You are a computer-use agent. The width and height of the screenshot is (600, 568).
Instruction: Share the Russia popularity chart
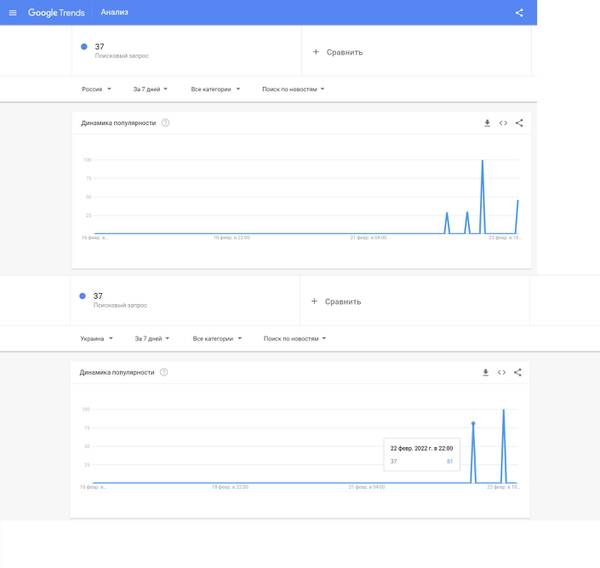tap(519, 123)
